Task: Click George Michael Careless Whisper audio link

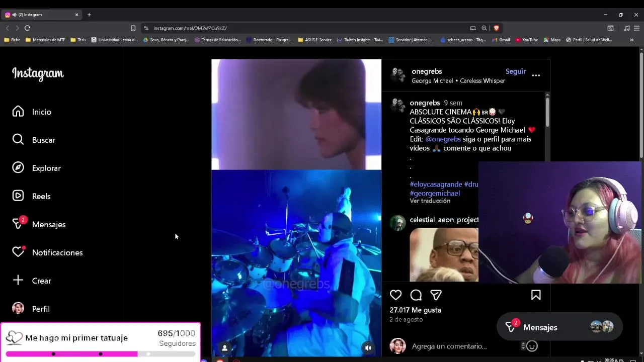Action: (458, 80)
